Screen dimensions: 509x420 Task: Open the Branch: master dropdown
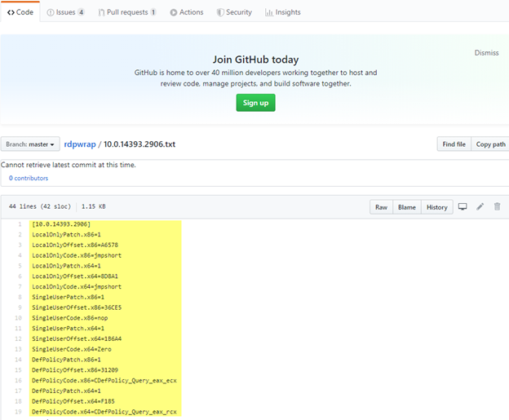[30, 144]
